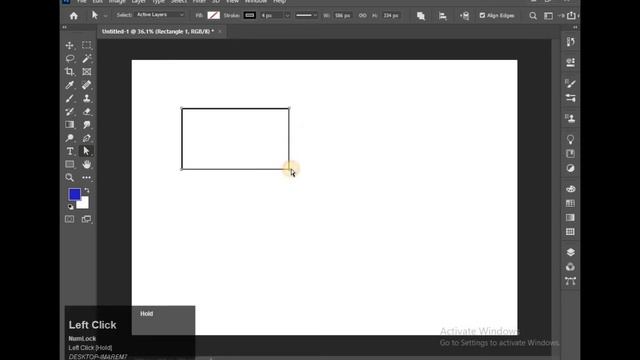Open the workspace switcher dropdown

click(x=549, y=16)
